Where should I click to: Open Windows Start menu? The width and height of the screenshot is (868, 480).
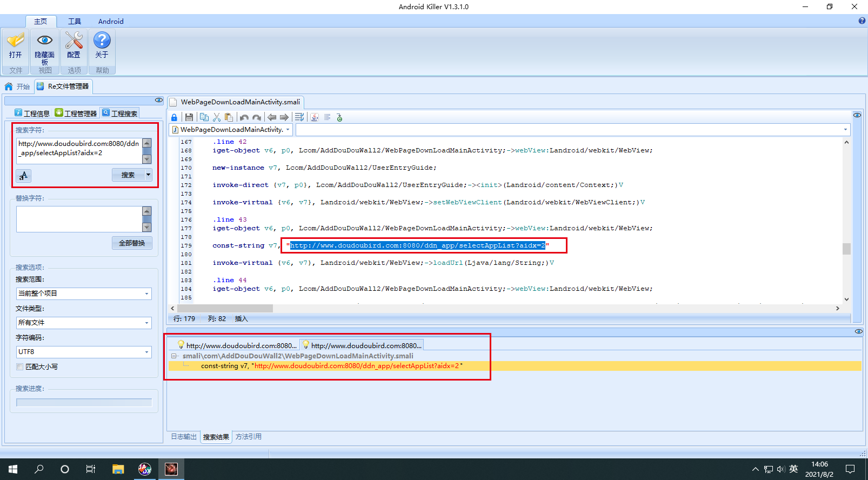click(13, 469)
